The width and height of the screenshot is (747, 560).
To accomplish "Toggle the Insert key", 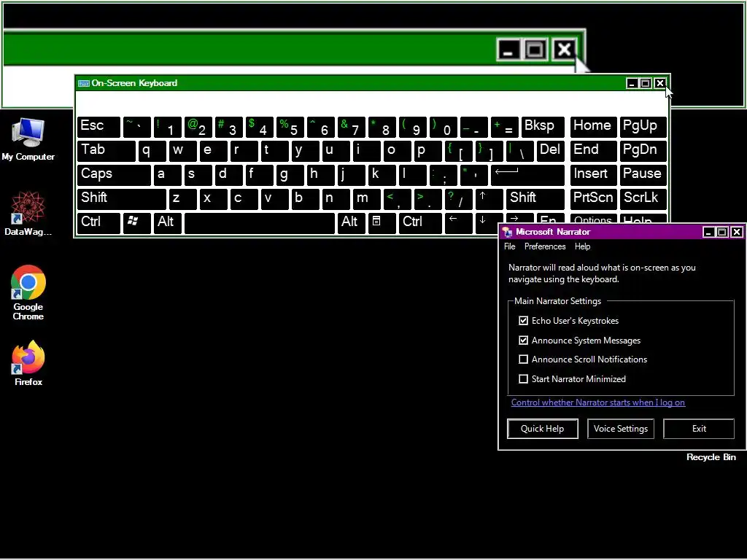I will coord(593,175).
